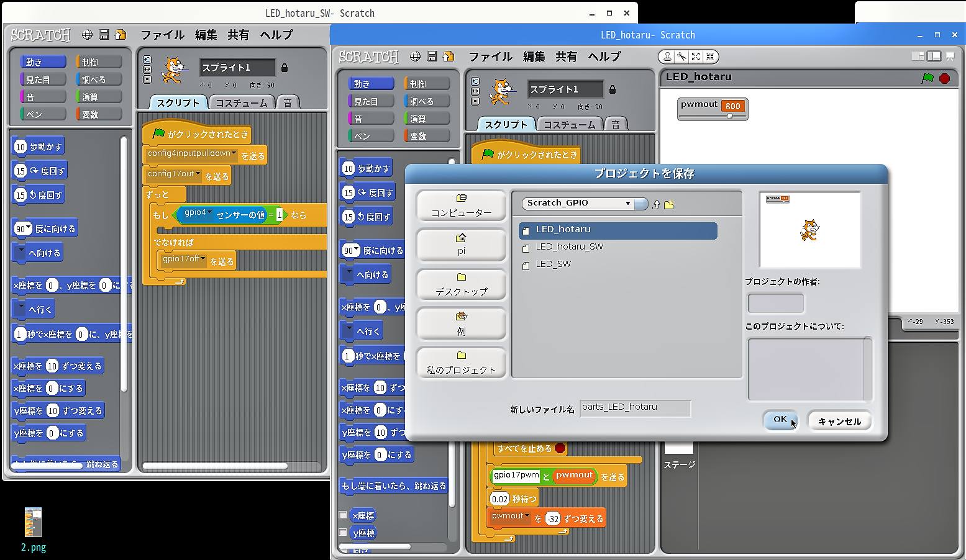Screen dimensions: 966x560
Task: Click the green flag above the stage
Action: point(927,78)
